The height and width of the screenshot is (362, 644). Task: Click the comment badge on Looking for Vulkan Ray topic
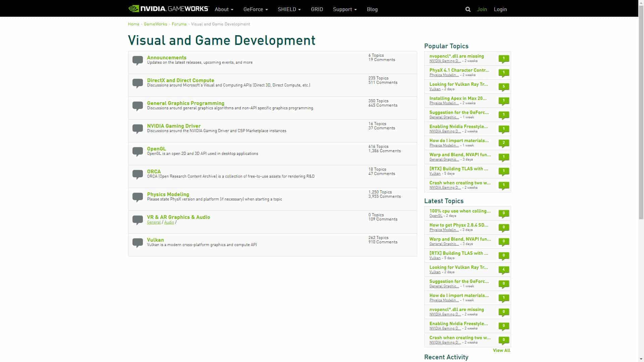click(x=504, y=86)
